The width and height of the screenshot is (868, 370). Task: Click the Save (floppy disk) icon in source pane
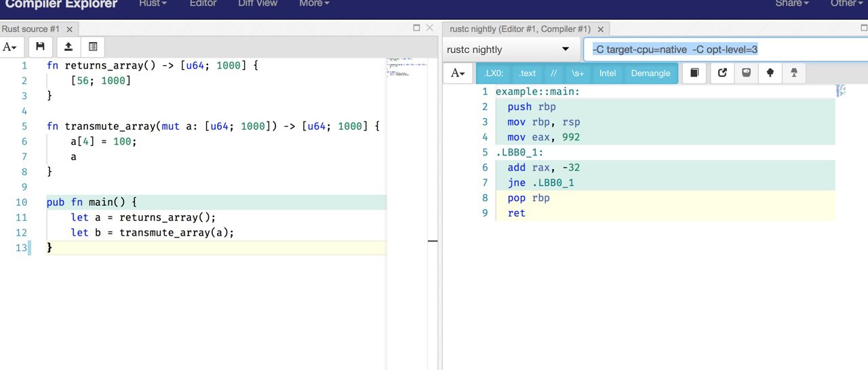[x=41, y=47]
